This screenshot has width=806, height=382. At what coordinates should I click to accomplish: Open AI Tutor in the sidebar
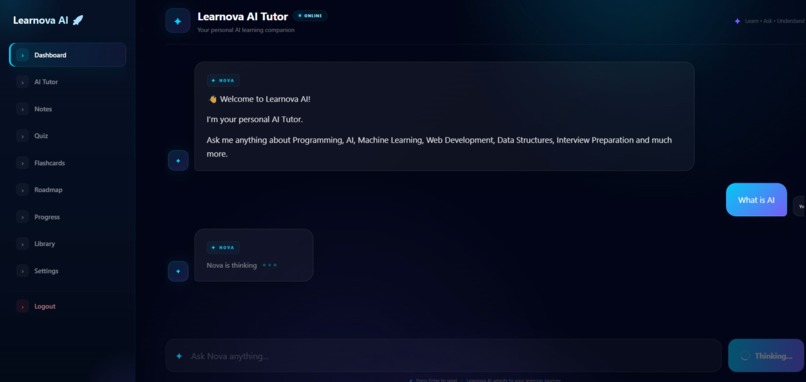67,82
